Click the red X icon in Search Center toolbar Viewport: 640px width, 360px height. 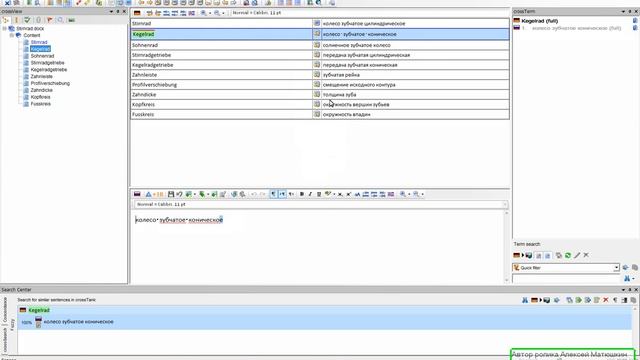pos(606,300)
